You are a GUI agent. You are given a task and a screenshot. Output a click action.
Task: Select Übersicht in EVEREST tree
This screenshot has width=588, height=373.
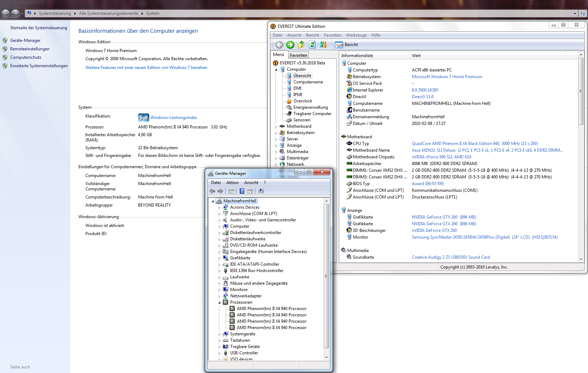coord(302,76)
